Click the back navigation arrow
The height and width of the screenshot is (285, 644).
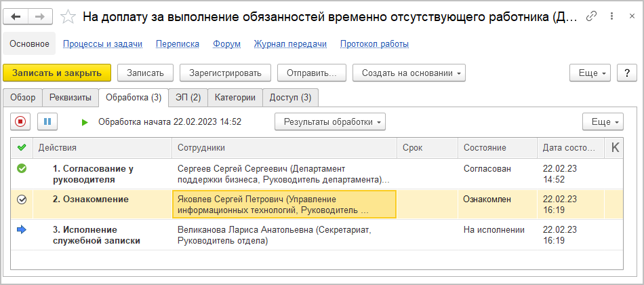(16, 16)
